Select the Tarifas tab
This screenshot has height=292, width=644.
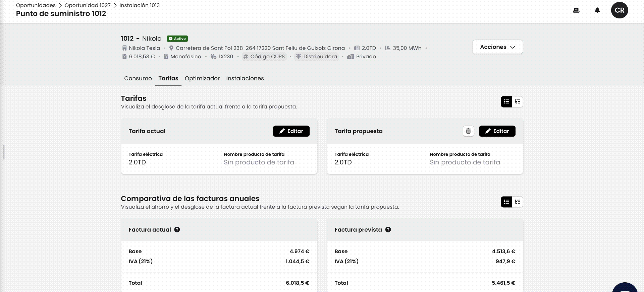[168, 78]
